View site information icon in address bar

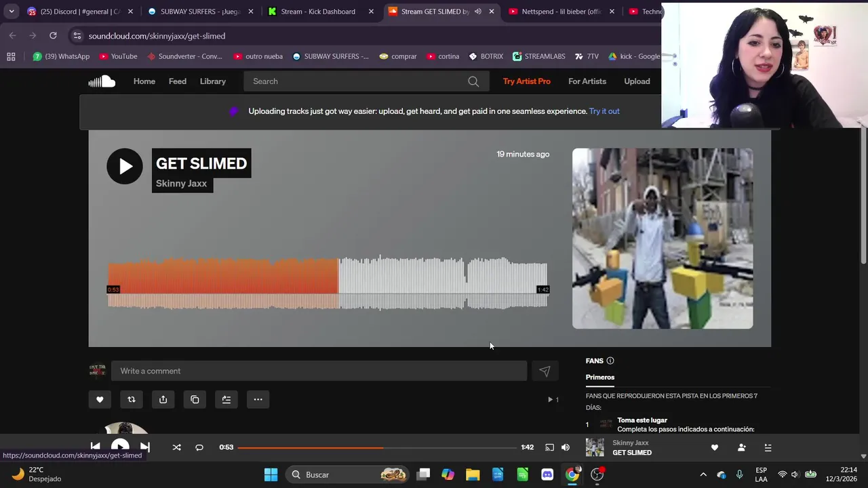(77, 36)
